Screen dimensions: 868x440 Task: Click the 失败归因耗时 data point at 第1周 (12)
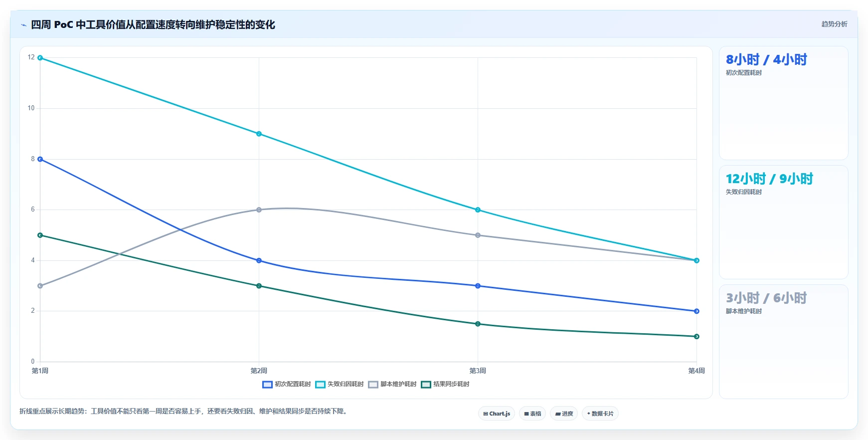click(40, 58)
